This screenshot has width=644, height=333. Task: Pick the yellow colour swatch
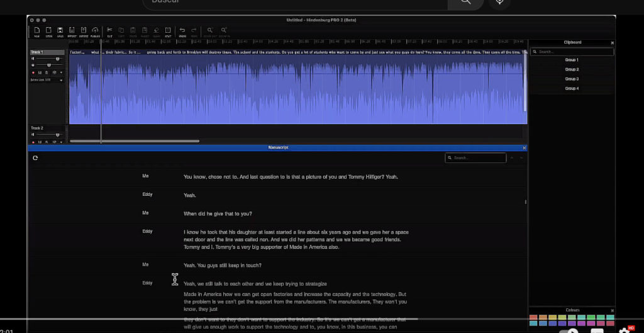coord(552,317)
